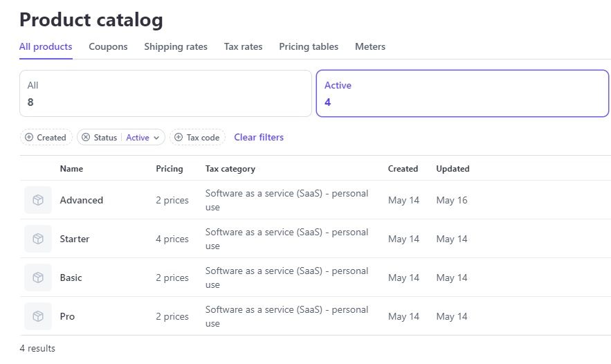Expand the Status Active dropdown chevron
The image size is (611, 364).
tap(156, 138)
